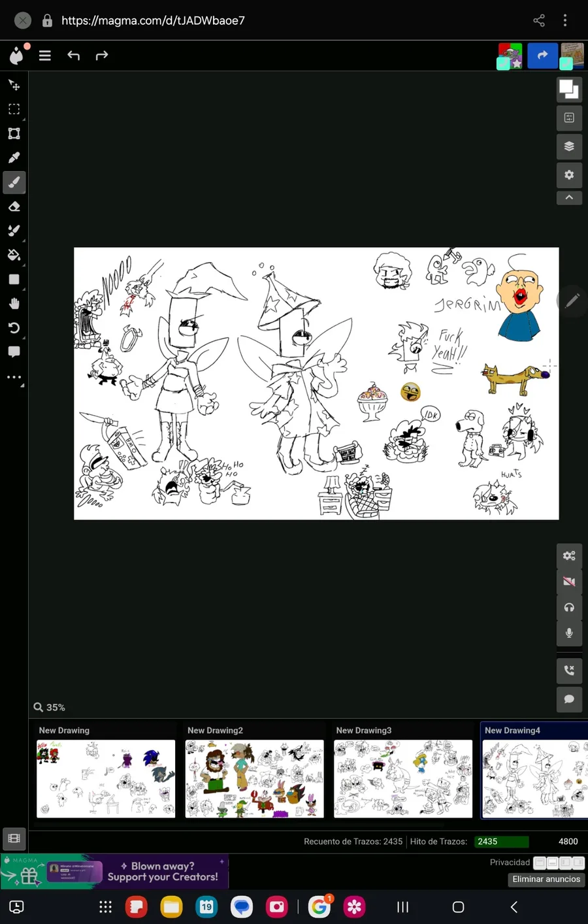The width and height of the screenshot is (588, 924).
Task: Click the Recuento de Trazos: 2435 text
Action: [x=353, y=842]
